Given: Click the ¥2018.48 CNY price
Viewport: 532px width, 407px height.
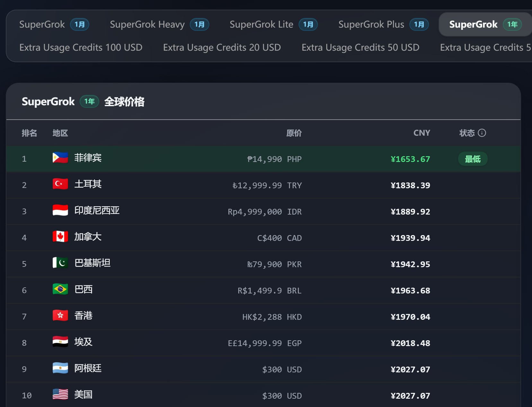Looking at the screenshot, I should point(410,343).
